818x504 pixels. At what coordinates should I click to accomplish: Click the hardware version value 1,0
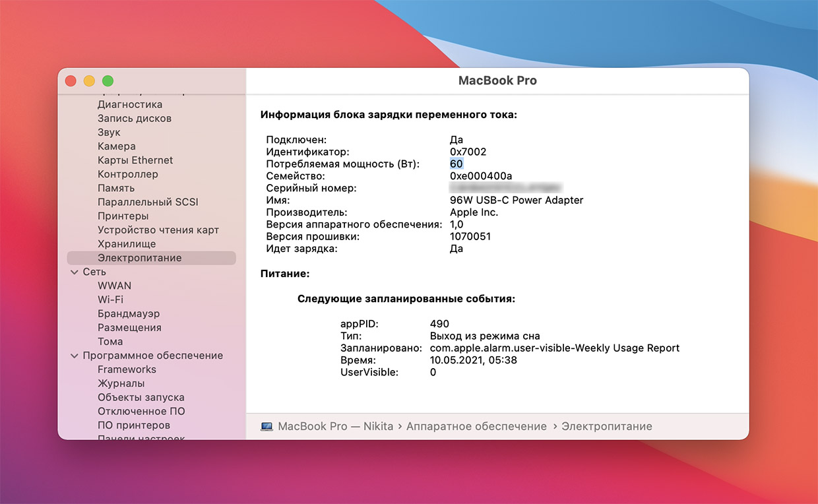pos(457,224)
